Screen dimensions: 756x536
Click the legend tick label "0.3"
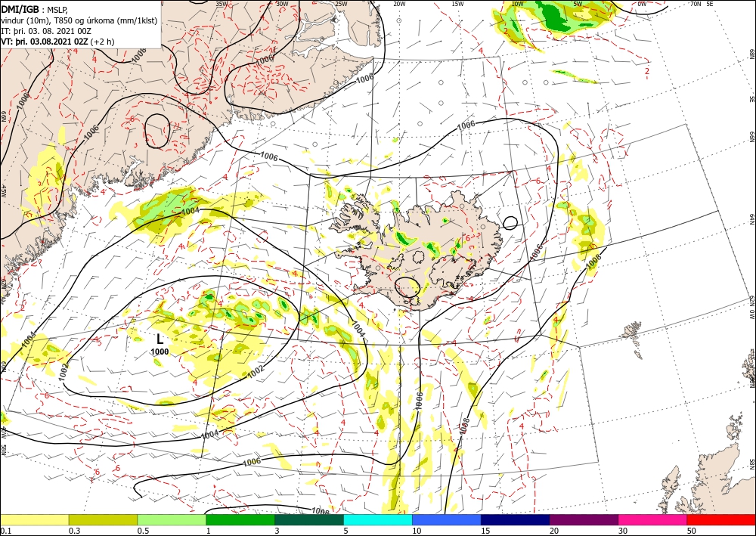point(73,531)
